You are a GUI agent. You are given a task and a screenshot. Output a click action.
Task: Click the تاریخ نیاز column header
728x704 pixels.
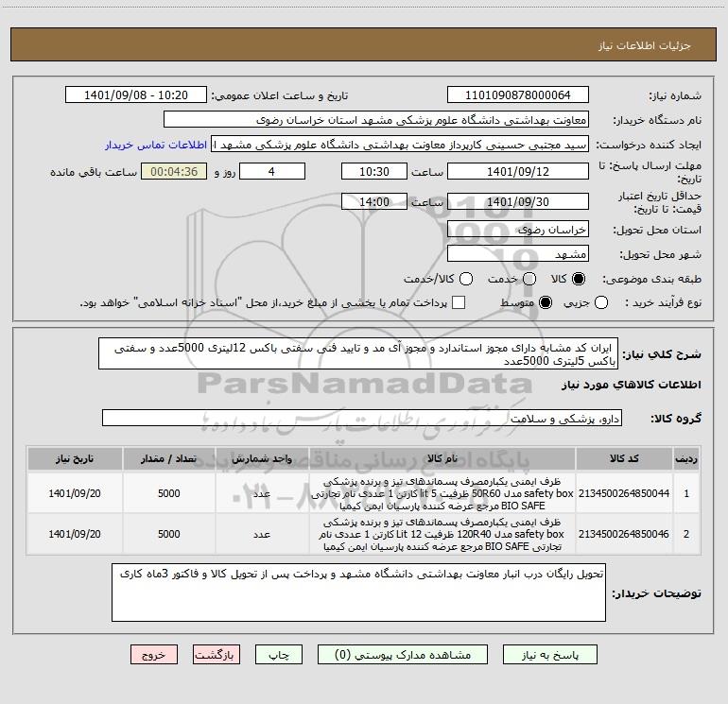[75, 458]
